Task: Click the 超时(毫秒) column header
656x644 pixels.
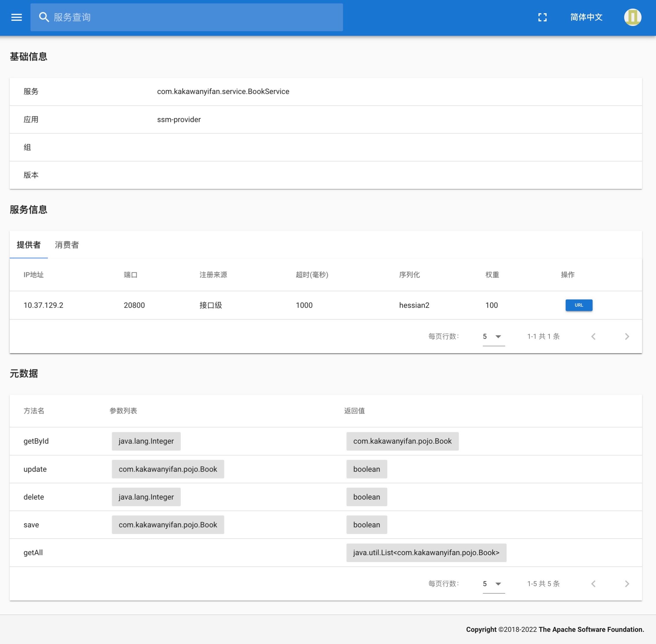Action: click(x=311, y=275)
